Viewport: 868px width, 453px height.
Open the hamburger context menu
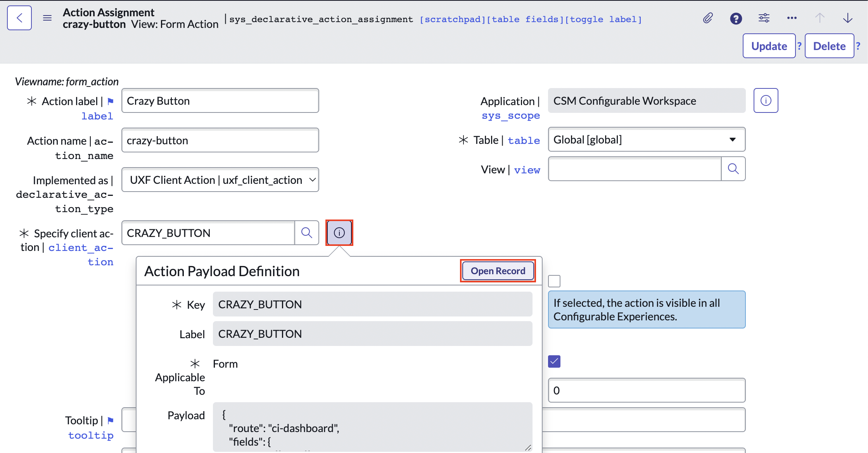(47, 18)
